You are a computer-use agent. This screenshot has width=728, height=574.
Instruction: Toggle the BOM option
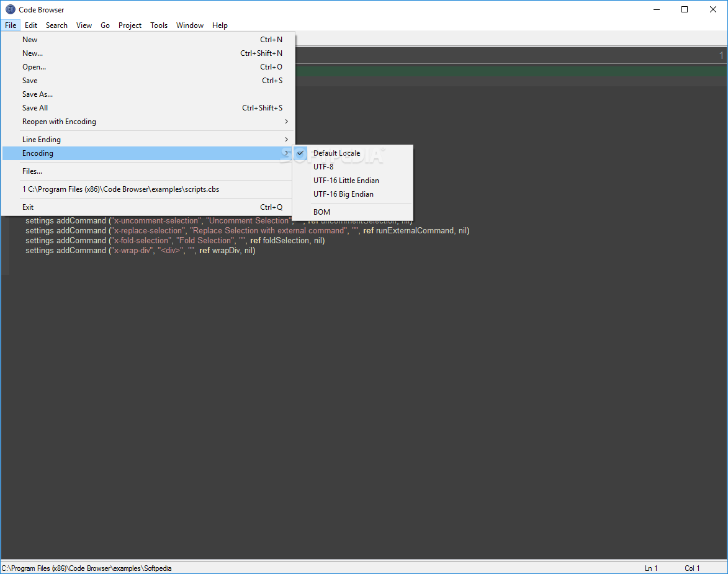(x=353, y=212)
